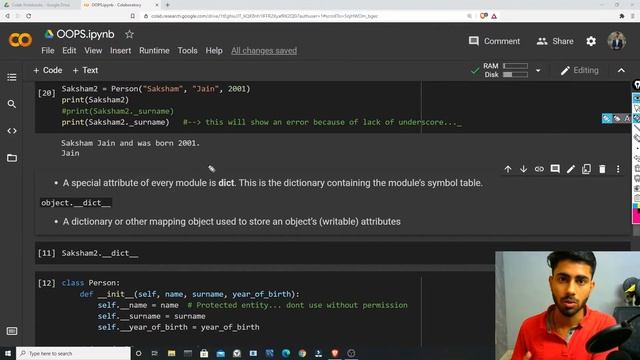Open the Tools menu
This screenshot has width=640, height=360.
point(187,51)
